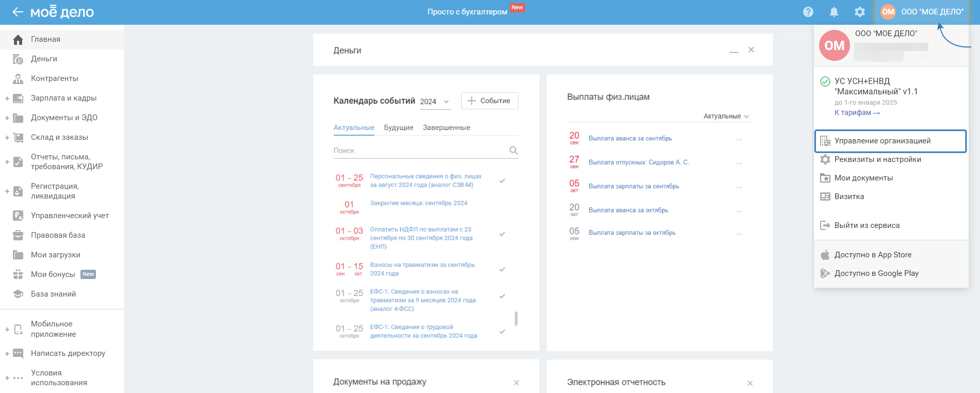Open the Актуальные filter dropdown in Выплаты
The image size is (980, 393).
[726, 117]
